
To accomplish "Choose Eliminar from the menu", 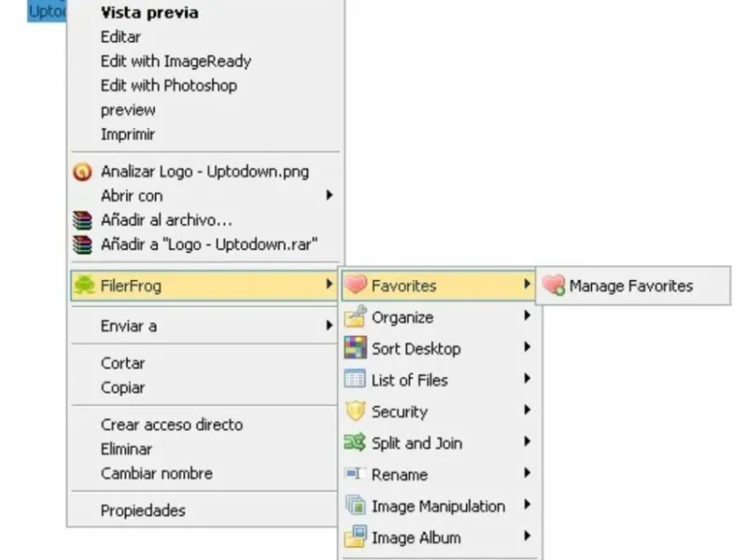I will (x=126, y=449).
